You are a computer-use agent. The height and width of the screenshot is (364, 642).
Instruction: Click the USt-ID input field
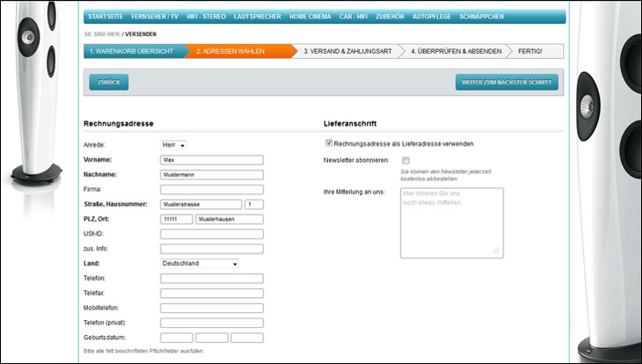coord(211,234)
